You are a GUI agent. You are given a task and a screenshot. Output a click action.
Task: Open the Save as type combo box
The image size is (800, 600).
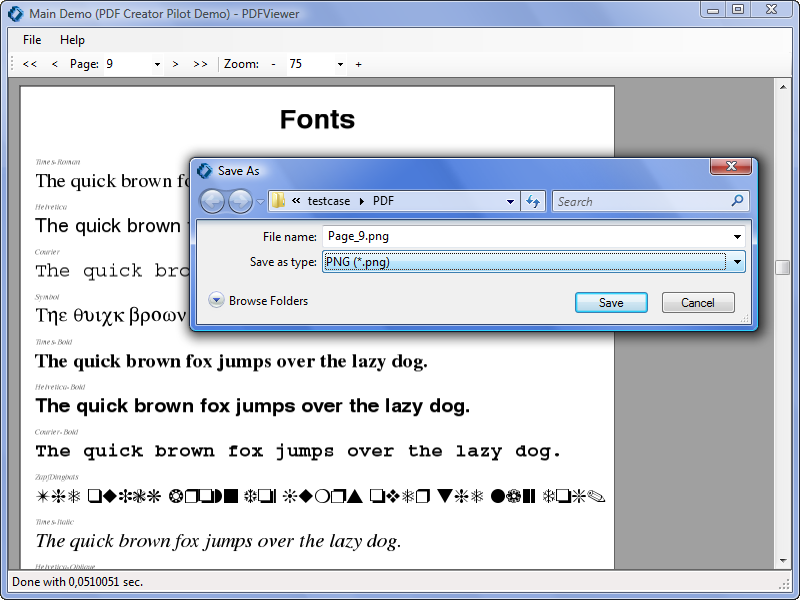534,262
